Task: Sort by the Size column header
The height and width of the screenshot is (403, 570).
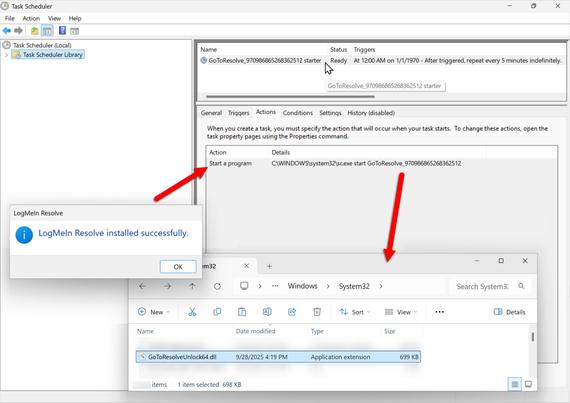Action: tap(389, 331)
